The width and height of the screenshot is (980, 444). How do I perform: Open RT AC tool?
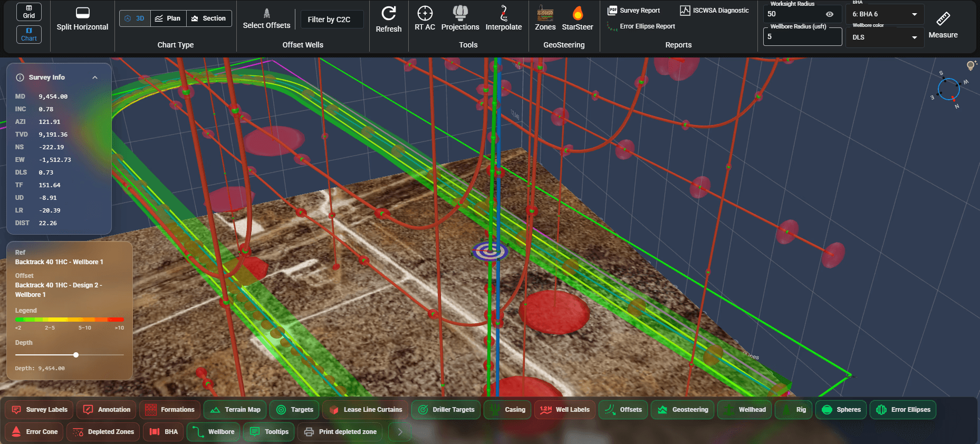point(425,19)
